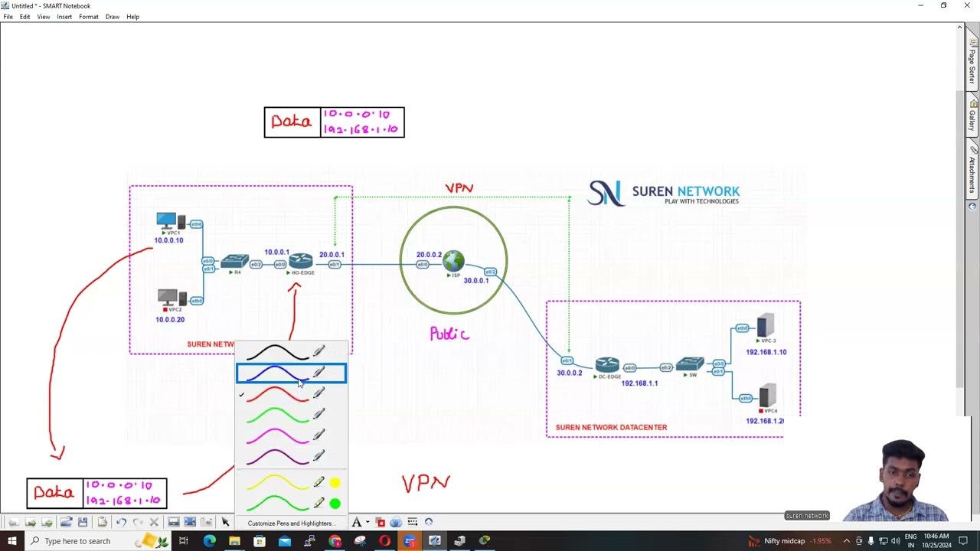Open Google Chrome from taskbar
This screenshot has width=980, height=551.
(x=335, y=541)
